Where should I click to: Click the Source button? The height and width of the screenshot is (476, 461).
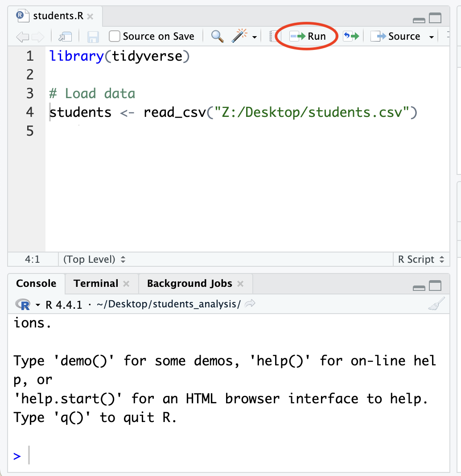coord(396,36)
